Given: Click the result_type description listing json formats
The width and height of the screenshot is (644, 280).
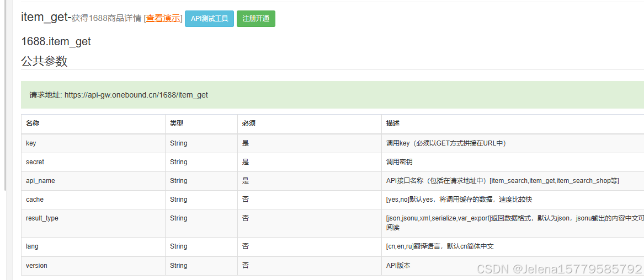Looking at the screenshot, I should click(515, 223).
